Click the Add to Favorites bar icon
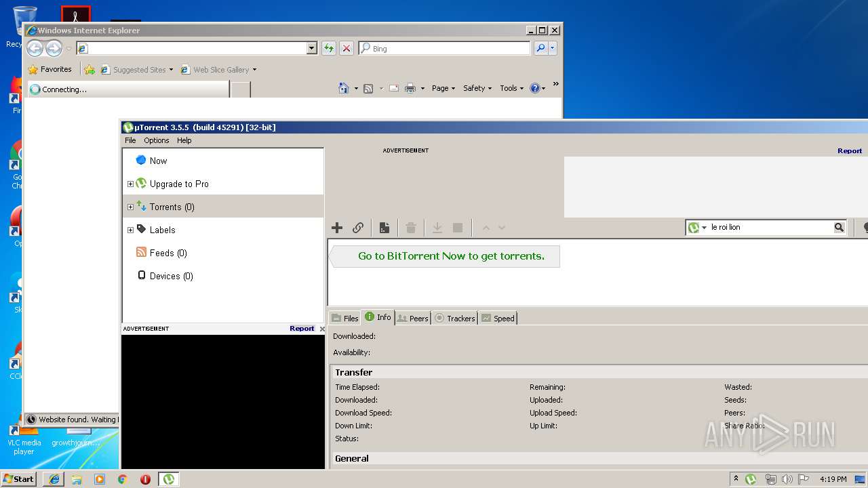 90,69
